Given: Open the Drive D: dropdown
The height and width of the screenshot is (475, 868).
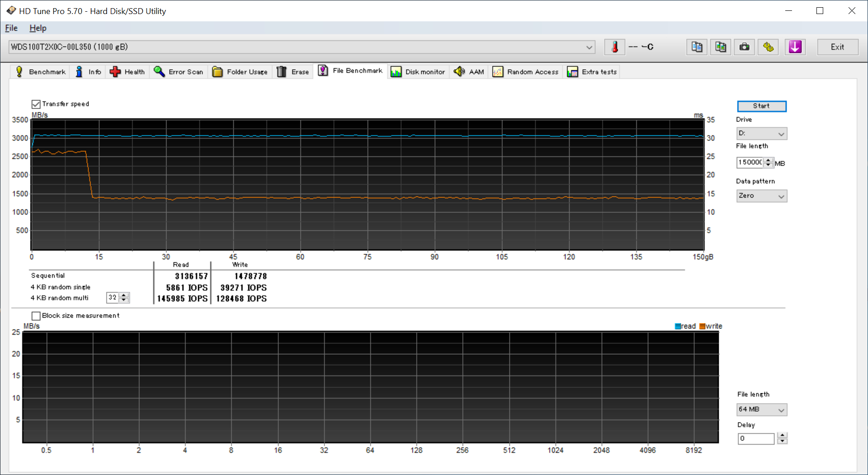Looking at the screenshot, I should (762, 133).
